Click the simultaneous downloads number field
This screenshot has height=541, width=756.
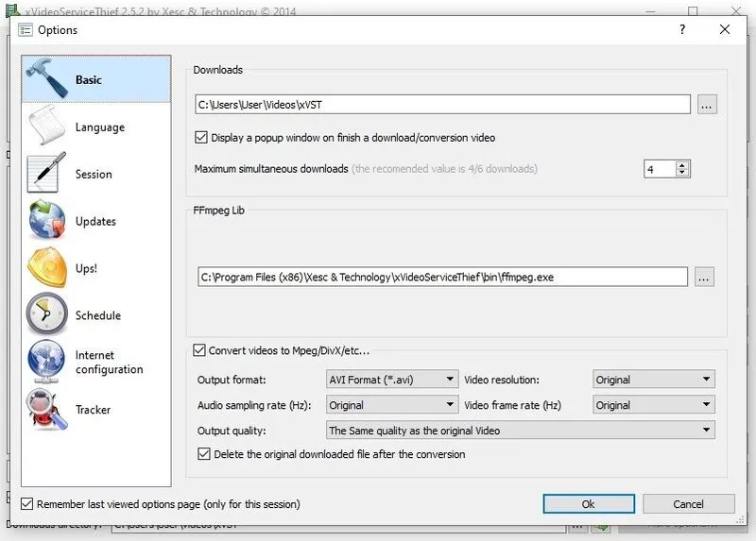tap(660, 169)
